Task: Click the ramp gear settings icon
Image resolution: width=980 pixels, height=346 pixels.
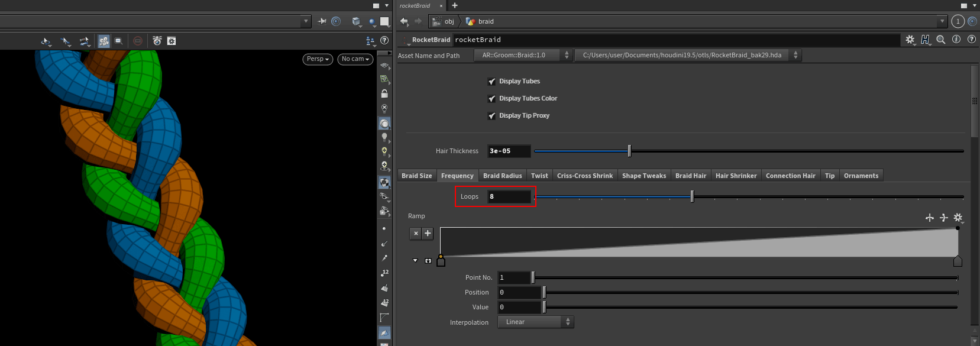Action: pos(958,218)
